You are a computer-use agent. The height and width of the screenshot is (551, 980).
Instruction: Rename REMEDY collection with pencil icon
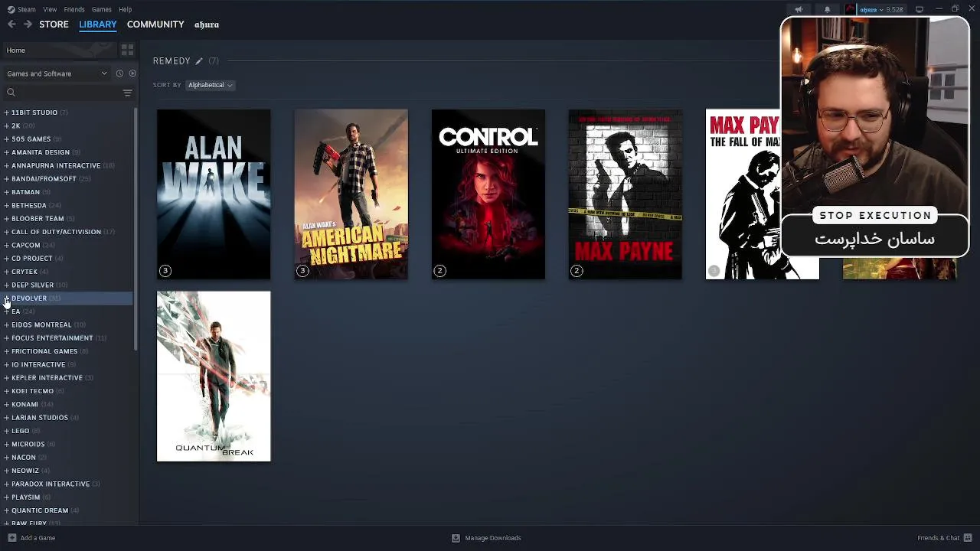point(199,61)
